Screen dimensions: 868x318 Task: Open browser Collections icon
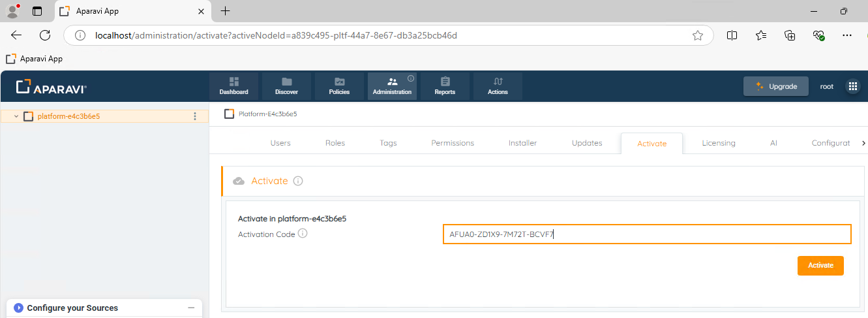tap(790, 35)
